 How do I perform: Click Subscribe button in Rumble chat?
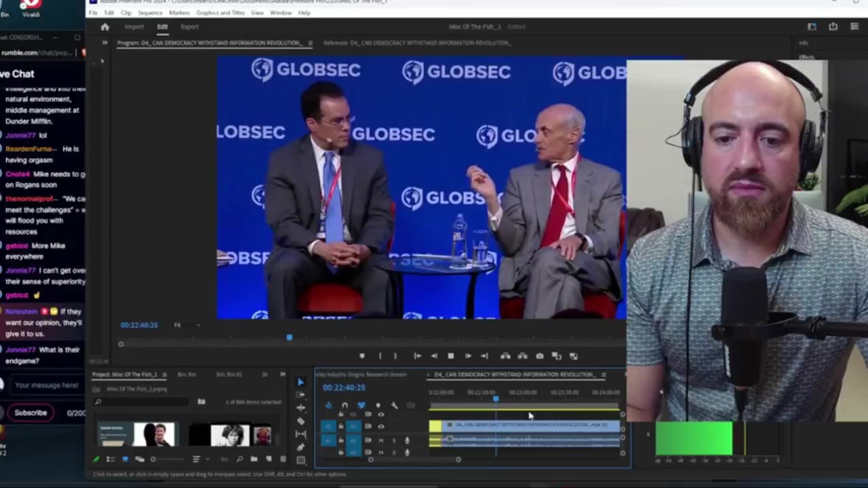[x=31, y=412]
